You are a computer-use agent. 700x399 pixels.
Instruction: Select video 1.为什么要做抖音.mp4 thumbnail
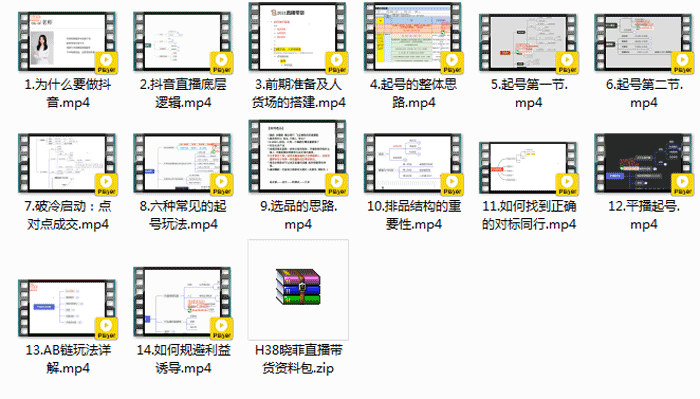pyautogui.click(x=67, y=42)
